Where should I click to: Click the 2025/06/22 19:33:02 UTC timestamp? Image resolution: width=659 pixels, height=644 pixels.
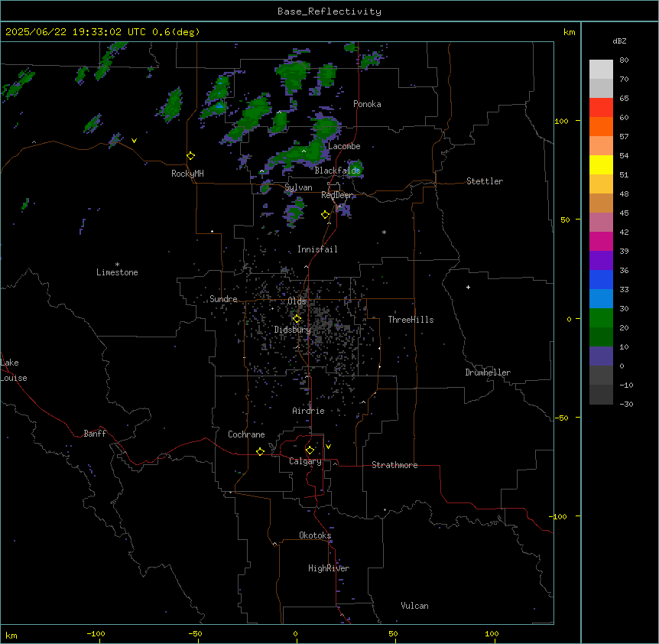pos(76,32)
